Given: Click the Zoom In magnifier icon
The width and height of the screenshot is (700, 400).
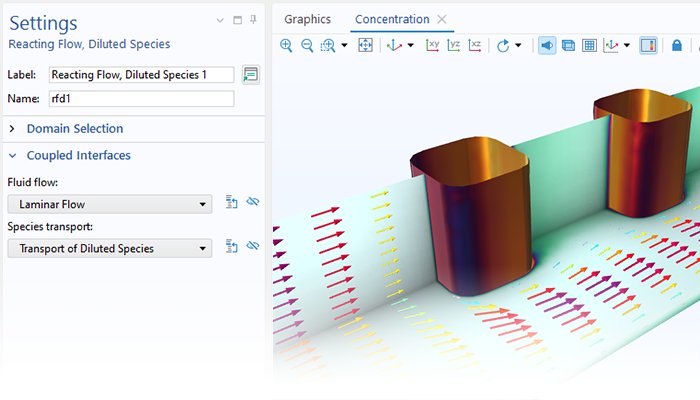Looking at the screenshot, I should coord(286,45).
